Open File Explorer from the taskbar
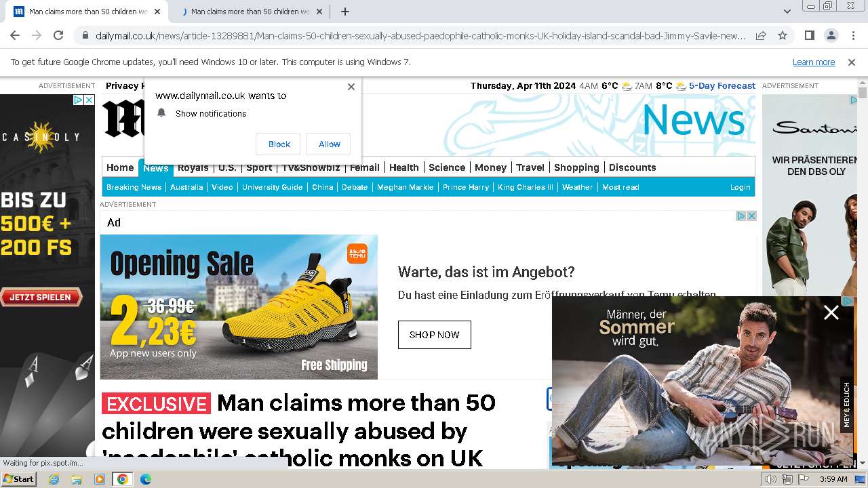The height and width of the screenshot is (488, 868). (x=77, y=479)
